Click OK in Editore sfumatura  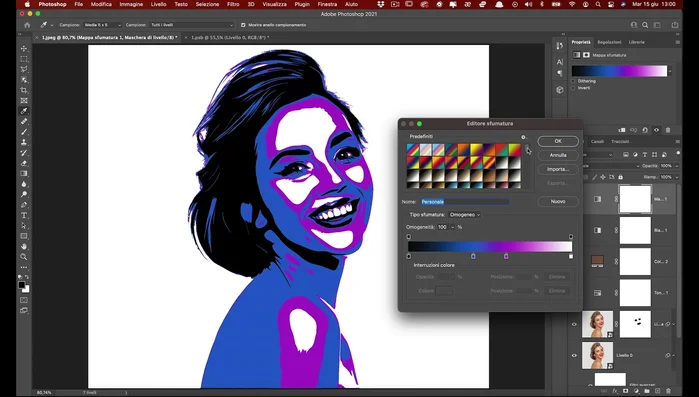[558, 141]
